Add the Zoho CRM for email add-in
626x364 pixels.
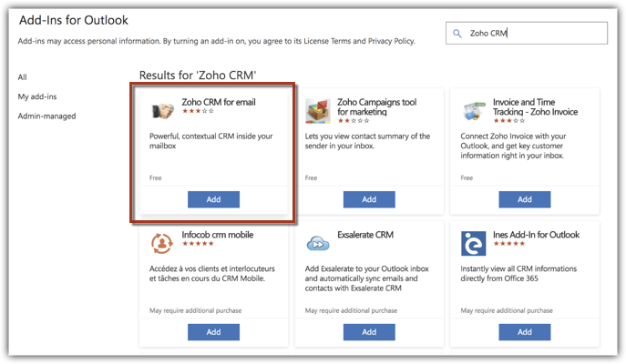coord(213,199)
